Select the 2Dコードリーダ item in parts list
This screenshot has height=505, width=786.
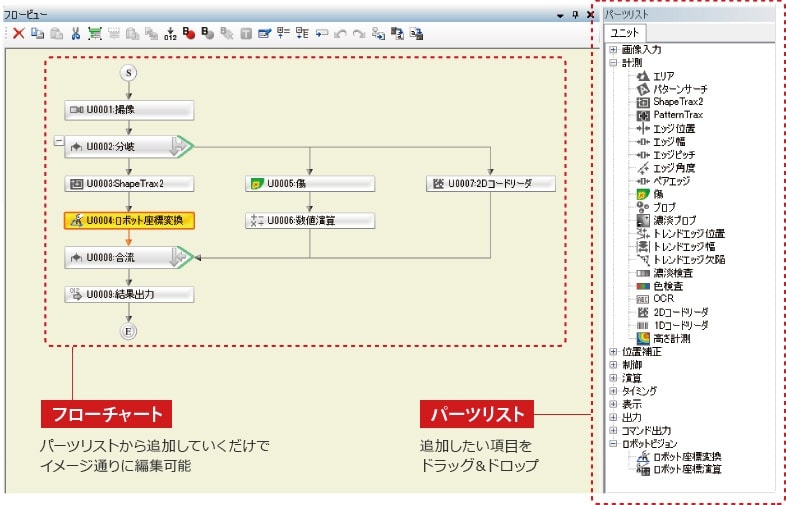click(x=680, y=312)
